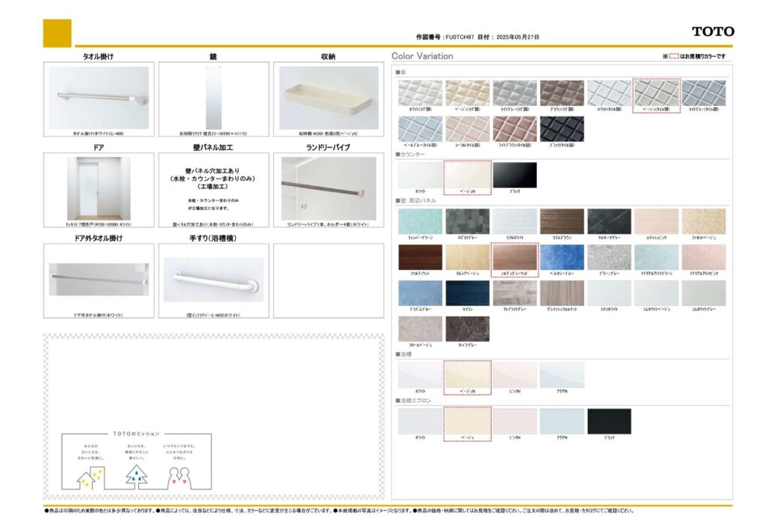
Task: Click the TOTO logo in the header
Action: 713,32
